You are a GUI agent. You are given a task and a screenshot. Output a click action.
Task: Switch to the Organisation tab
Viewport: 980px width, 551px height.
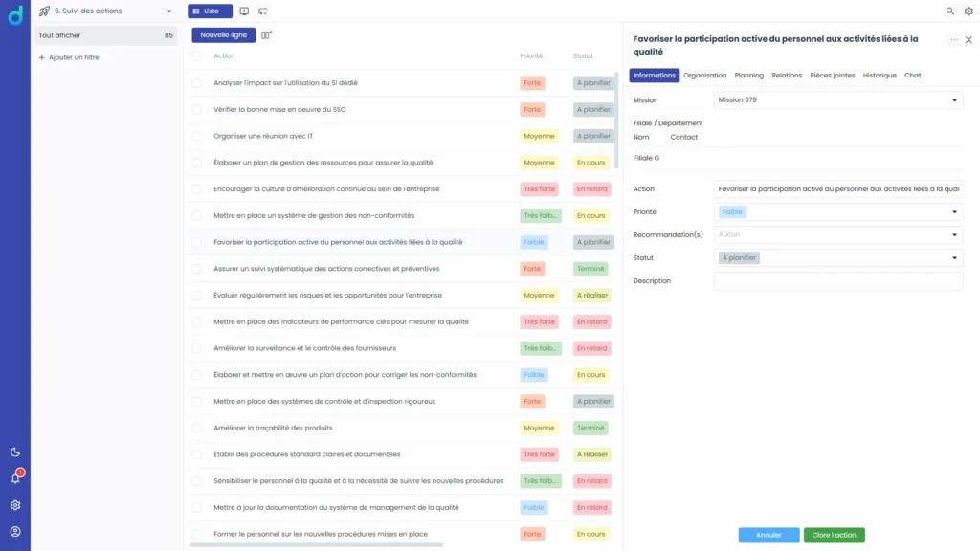pyautogui.click(x=704, y=75)
